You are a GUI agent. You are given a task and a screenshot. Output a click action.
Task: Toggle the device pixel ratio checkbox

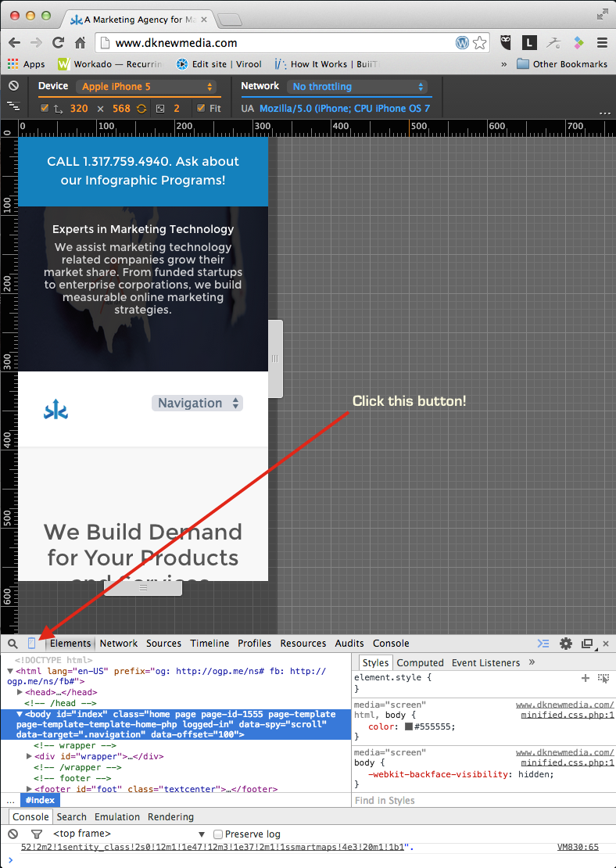pyautogui.click(x=160, y=109)
